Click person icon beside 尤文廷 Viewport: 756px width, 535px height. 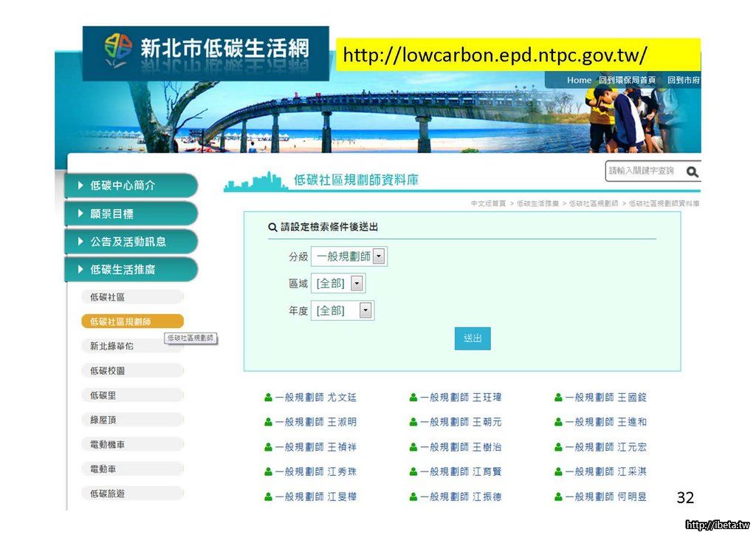coord(269,398)
